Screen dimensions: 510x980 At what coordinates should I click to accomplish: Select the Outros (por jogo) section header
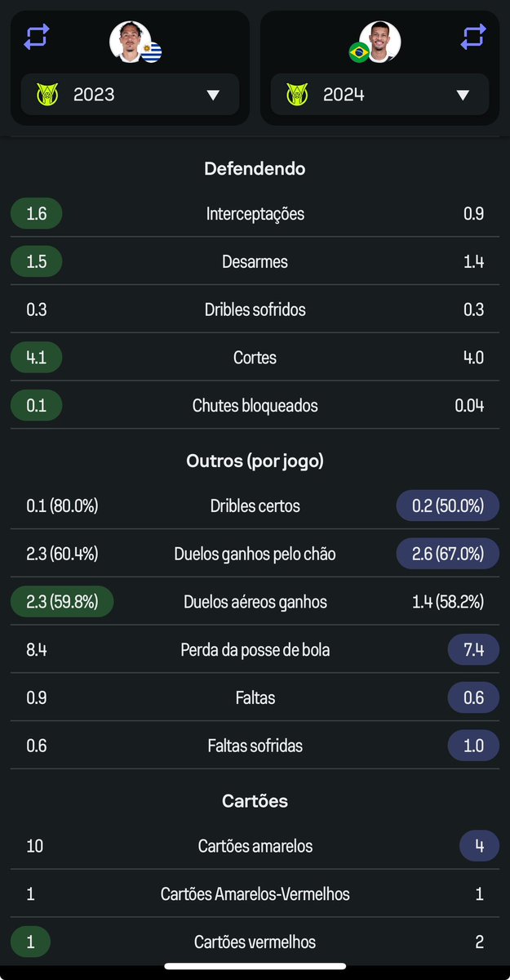pos(255,461)
